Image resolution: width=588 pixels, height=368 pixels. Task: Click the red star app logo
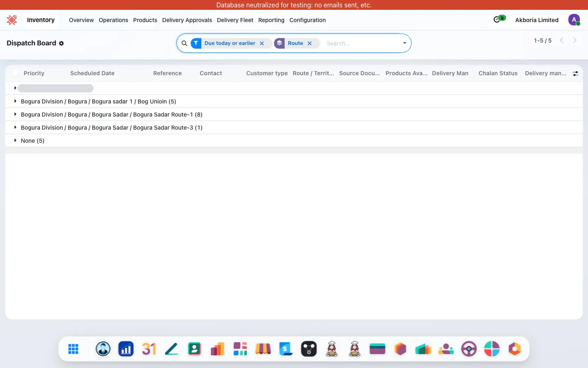point(12,20)
